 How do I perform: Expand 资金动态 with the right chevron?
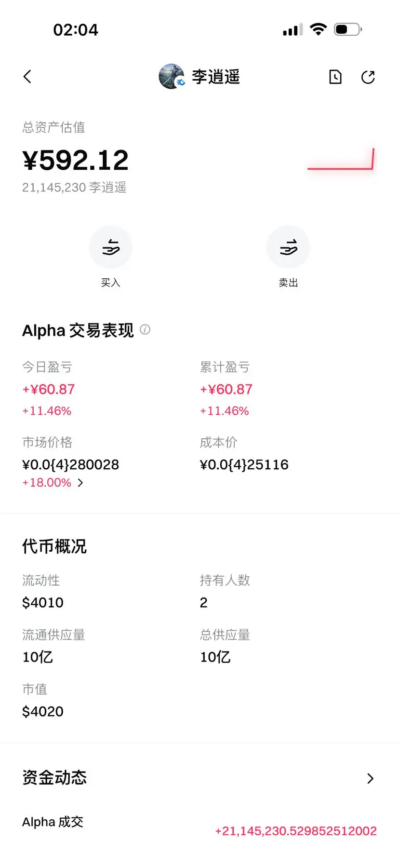pyautogui.click(x=370, y=778)
